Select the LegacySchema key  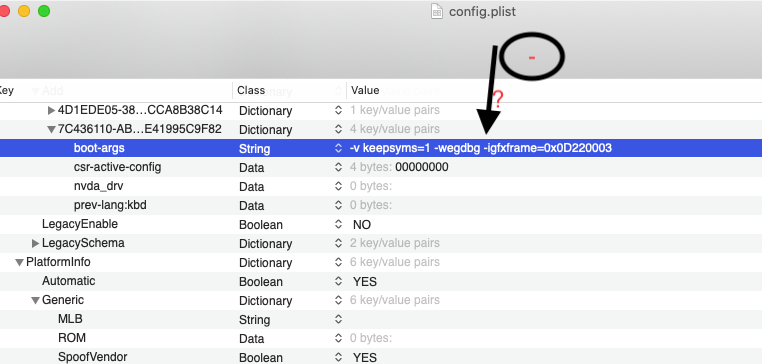coord(83,243)
